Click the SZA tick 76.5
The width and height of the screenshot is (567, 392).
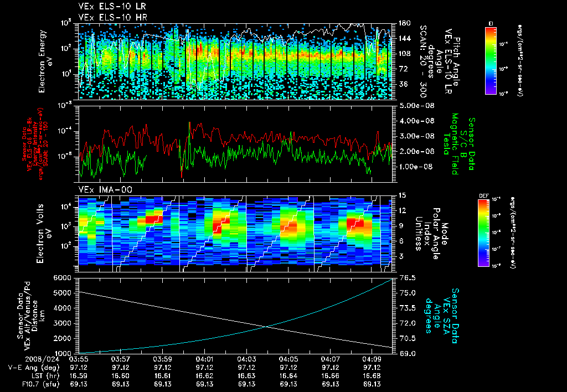[406, 278]
